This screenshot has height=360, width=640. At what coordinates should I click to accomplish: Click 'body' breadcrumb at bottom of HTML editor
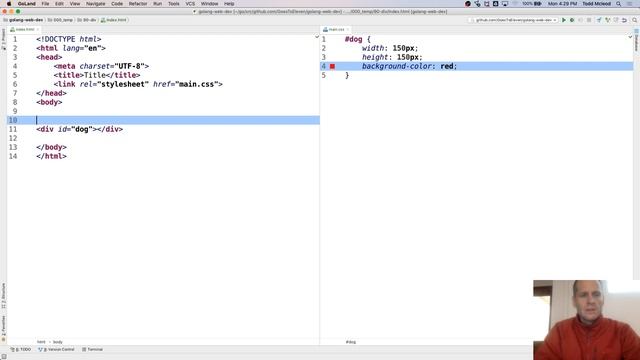[x=58, y=342]
